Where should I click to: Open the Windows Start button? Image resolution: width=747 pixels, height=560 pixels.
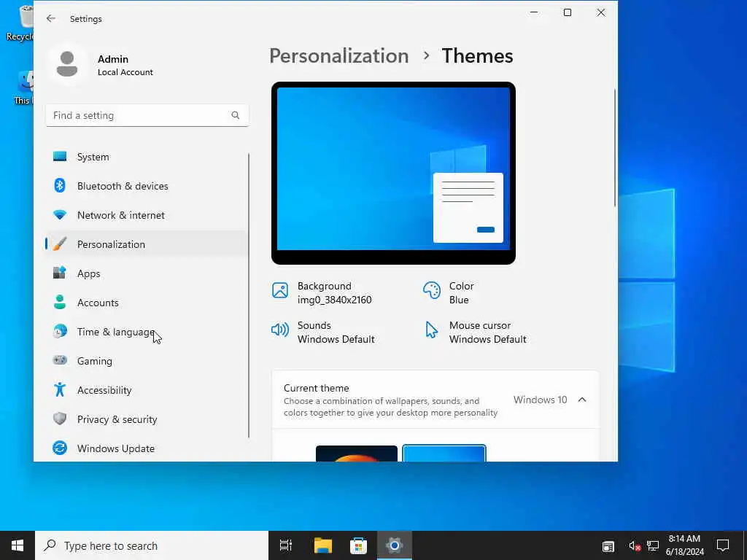click(x=18, y=545)
